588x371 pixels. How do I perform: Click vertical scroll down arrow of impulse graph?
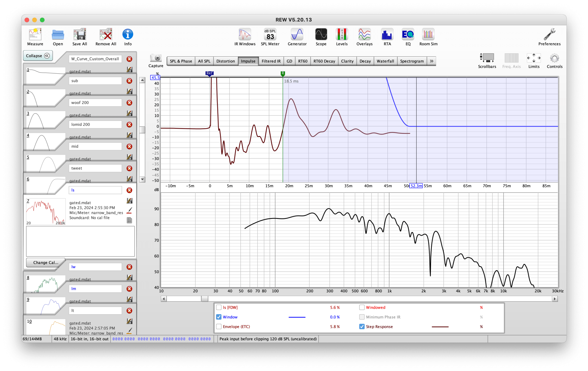(142, 179)
